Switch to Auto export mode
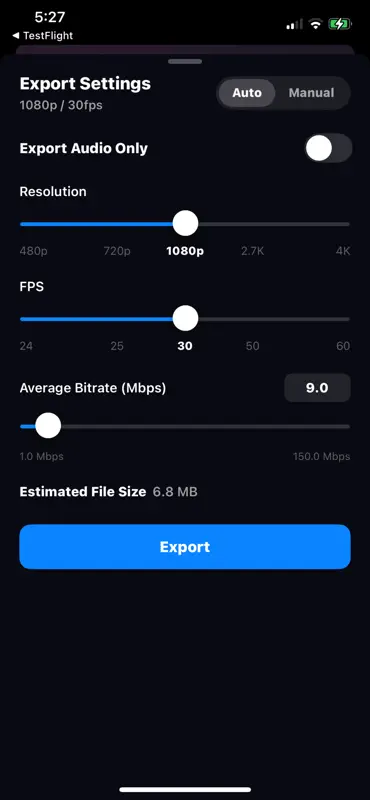 (247, 93)
